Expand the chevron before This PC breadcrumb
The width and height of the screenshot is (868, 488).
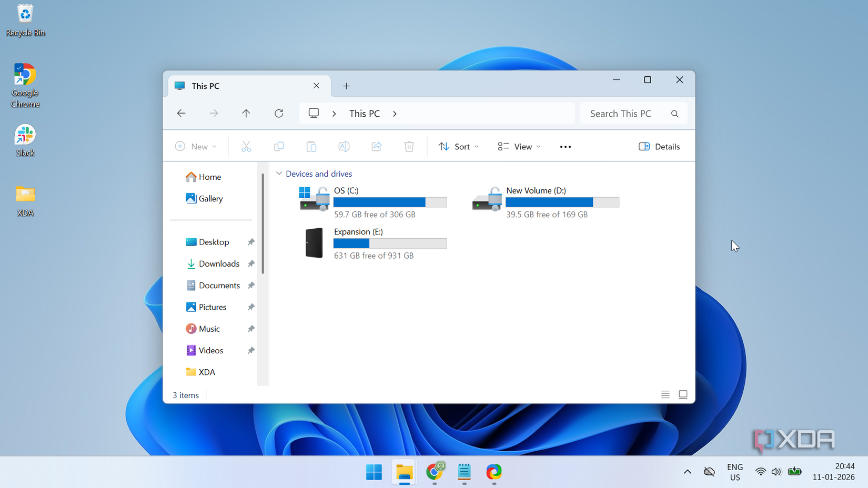click(x=334, y=114)
